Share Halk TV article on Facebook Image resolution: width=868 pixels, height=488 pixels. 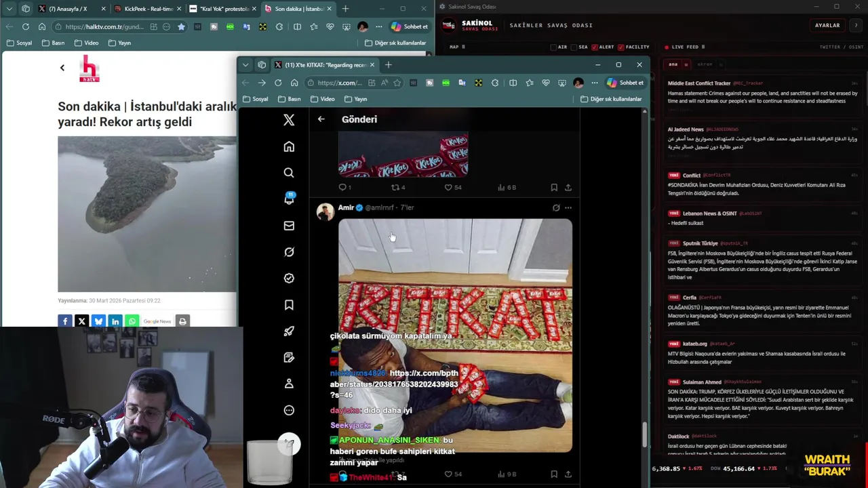point(65,321)
